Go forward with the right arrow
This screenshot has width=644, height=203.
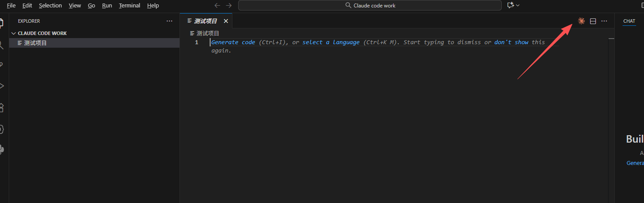click(x=229, y=5)
